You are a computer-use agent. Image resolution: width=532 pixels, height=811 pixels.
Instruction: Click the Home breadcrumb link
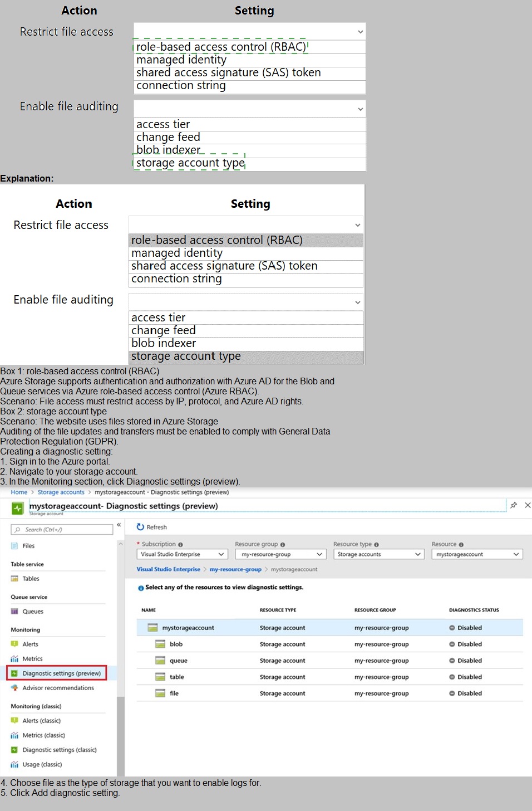pos(19,492)
